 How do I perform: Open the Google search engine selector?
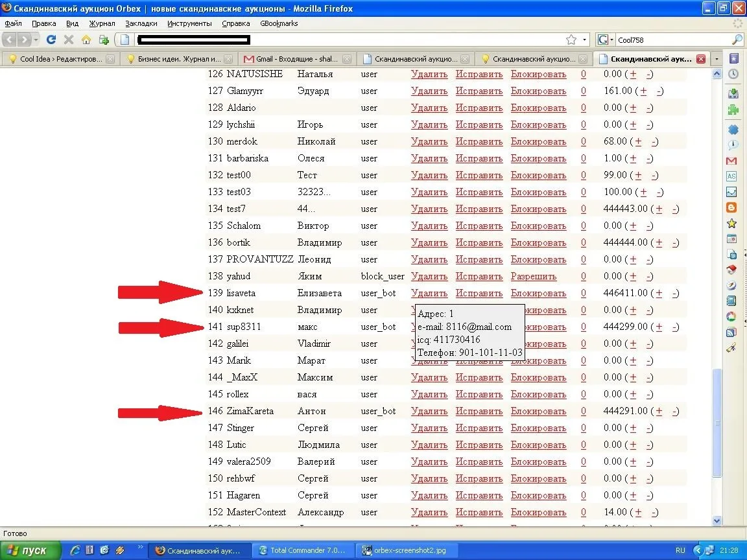[x=605, y=40]
